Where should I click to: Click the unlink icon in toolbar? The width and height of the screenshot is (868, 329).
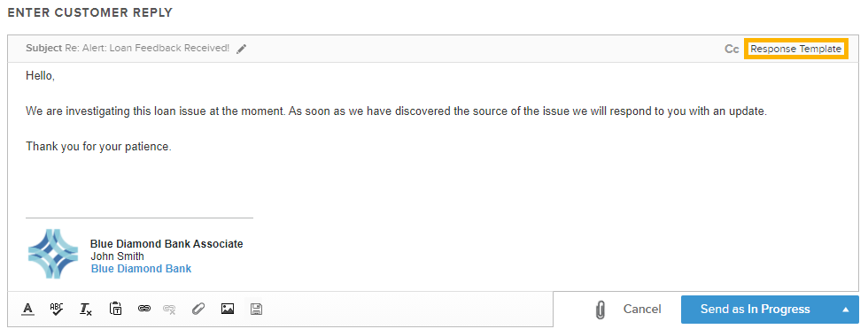[169, 309]
